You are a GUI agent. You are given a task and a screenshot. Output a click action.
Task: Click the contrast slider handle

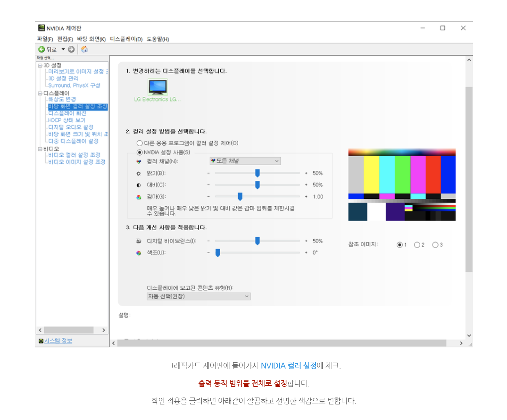click(x=257, y=185)
